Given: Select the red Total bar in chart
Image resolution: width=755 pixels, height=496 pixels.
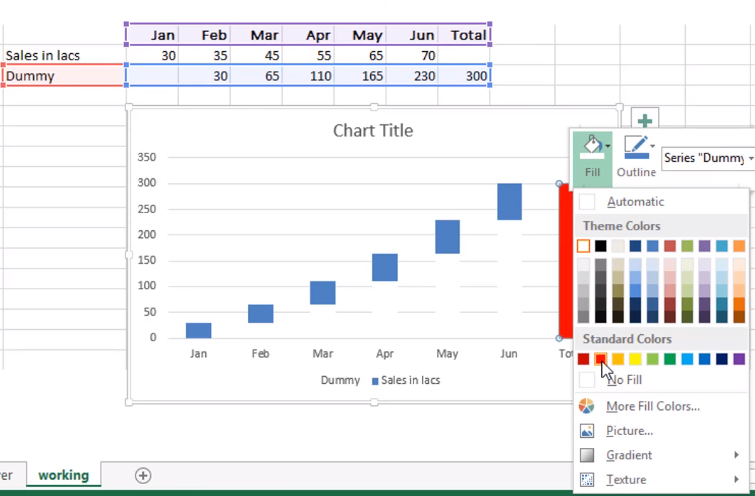Looking at the screenshot, I should [x=565, y=261].
